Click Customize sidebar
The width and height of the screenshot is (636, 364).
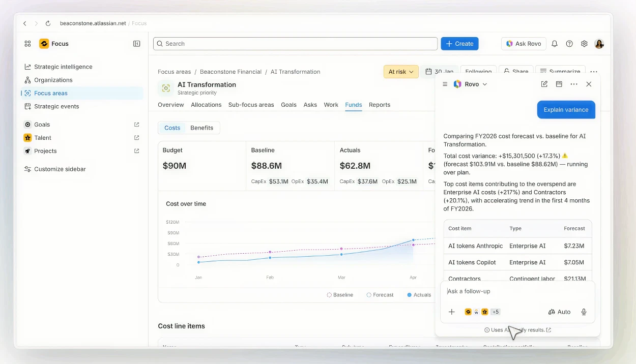tap(55, 169)
